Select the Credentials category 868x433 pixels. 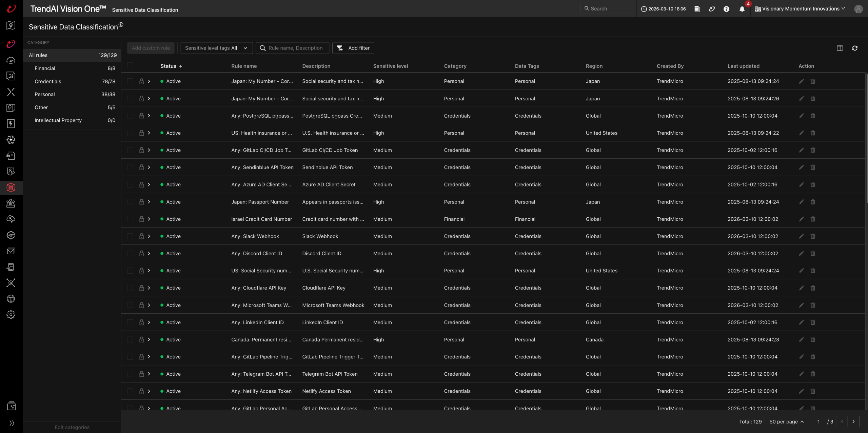(48, 81)
